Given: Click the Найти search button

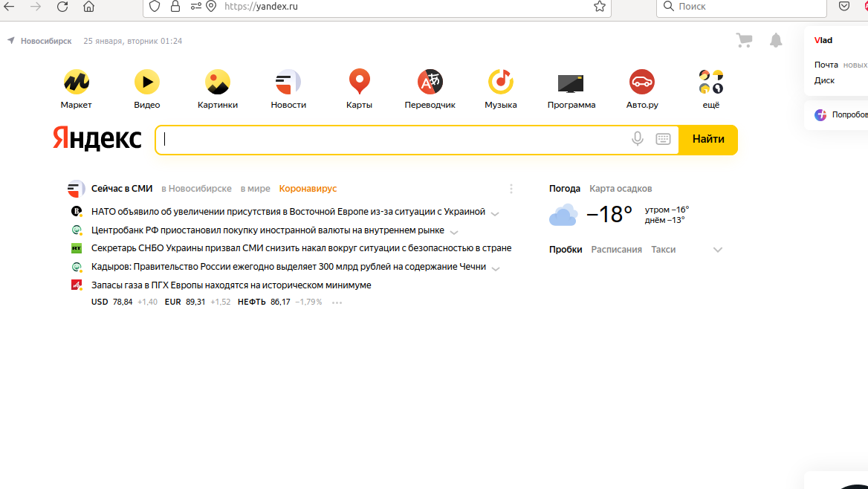Looking at the screenshot, I should [x=708, y=140].
